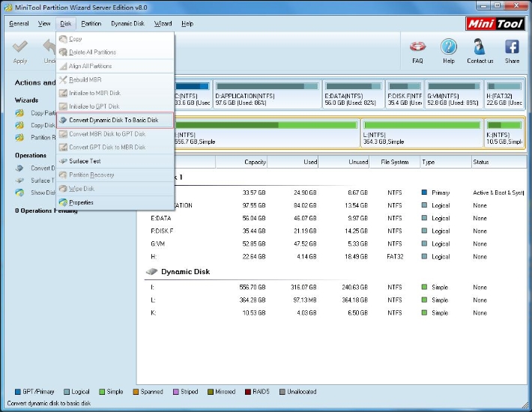Click the Spanned orange legend swatch
This screenshot has width=532, height=412.
coord(136,392)
